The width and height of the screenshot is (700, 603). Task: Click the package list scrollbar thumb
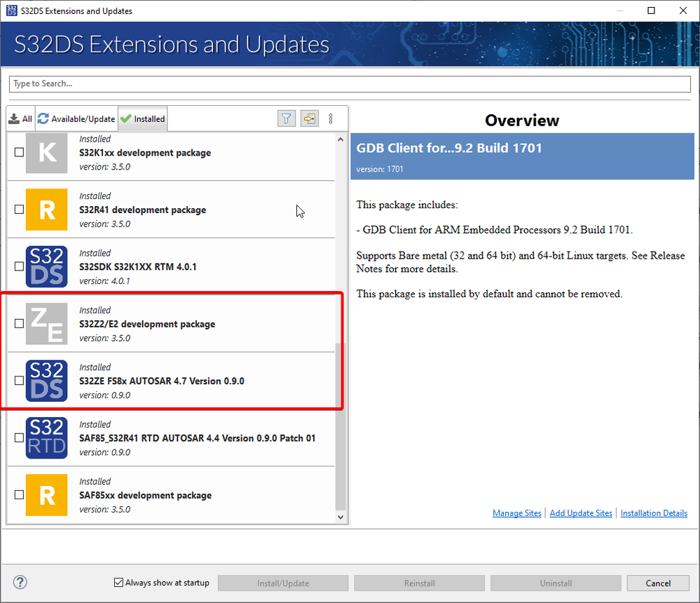pyautogui.click(x=341, y=426)
